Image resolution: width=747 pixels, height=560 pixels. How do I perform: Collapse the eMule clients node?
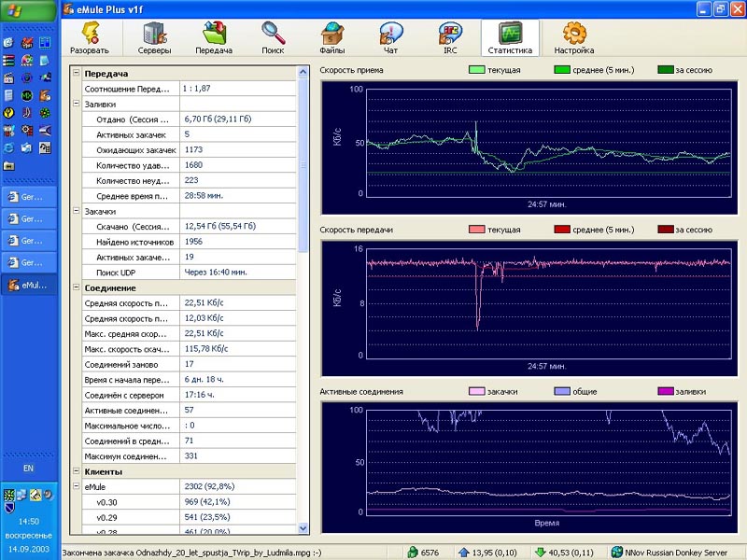point(77,486)
